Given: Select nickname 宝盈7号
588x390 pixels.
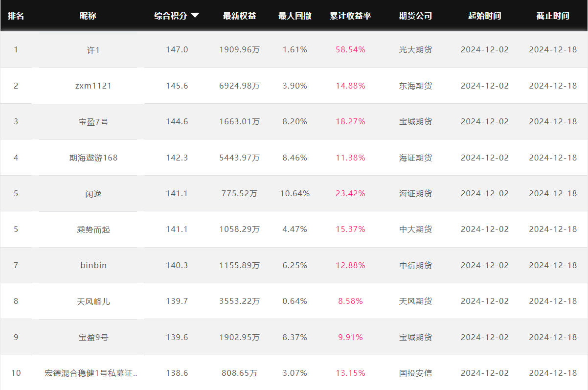Looking at the screenshot, I should tap(93, 122).
